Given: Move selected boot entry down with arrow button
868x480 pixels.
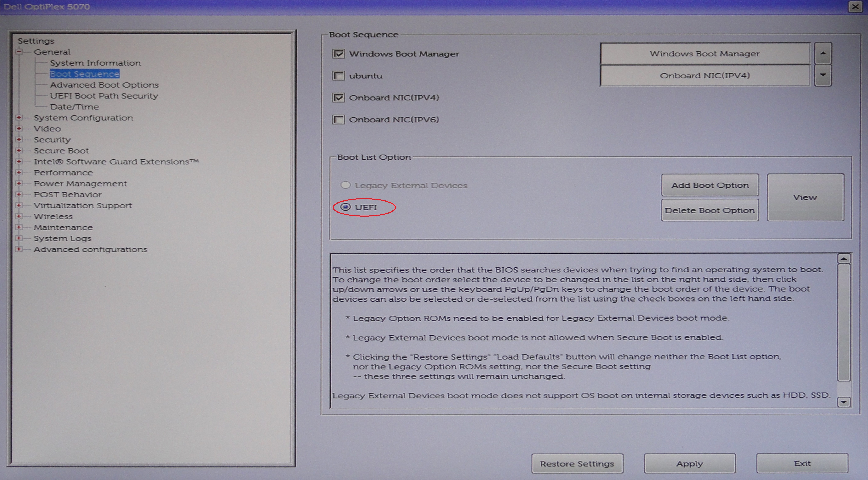Looking at the screenshot, I should tap(823, 75).
